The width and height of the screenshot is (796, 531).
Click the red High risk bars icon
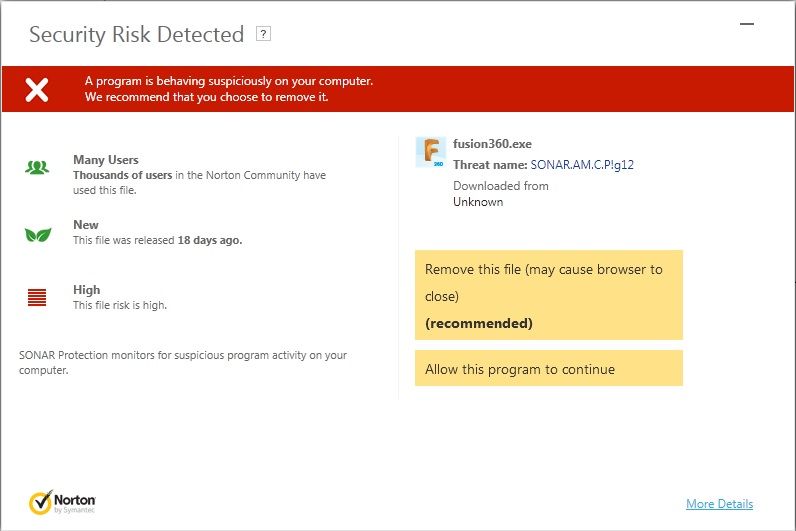click(x=37, y=297)
